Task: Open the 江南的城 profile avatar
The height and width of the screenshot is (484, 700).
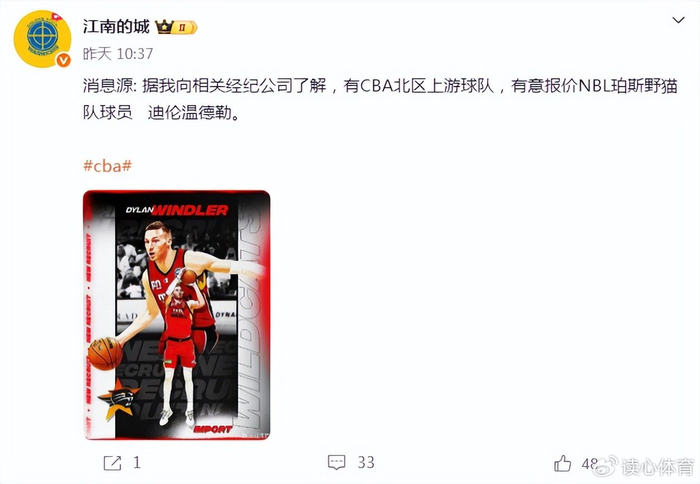Action: (x=42, y=39)
